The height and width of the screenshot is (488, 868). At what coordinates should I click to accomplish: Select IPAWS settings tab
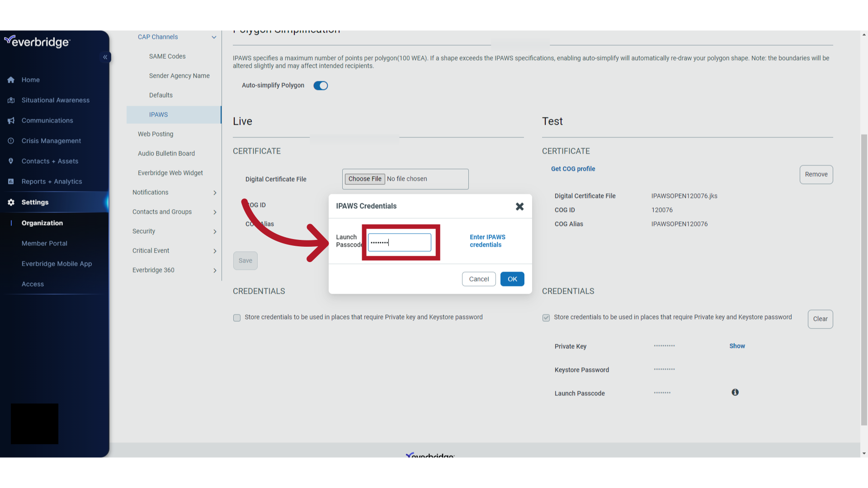[x=158, y=114]
